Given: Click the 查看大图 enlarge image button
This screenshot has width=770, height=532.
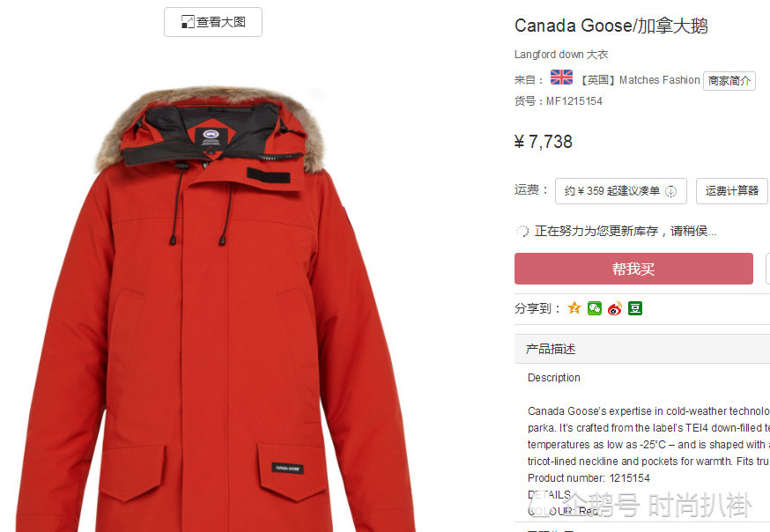Looking at the screenshot, I should (x=213, y=22).
